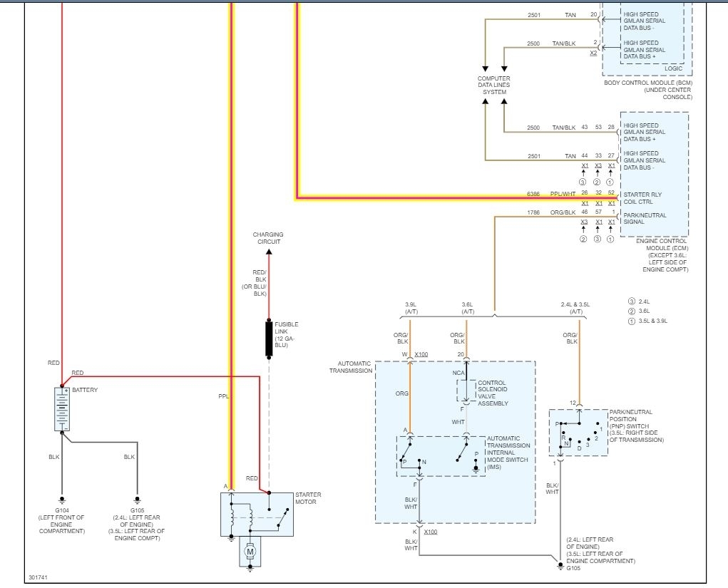The width and height of the screenshot is (728, 588).
Task: Click the X100 connector label near terminal W
Action: click(421, 354)
